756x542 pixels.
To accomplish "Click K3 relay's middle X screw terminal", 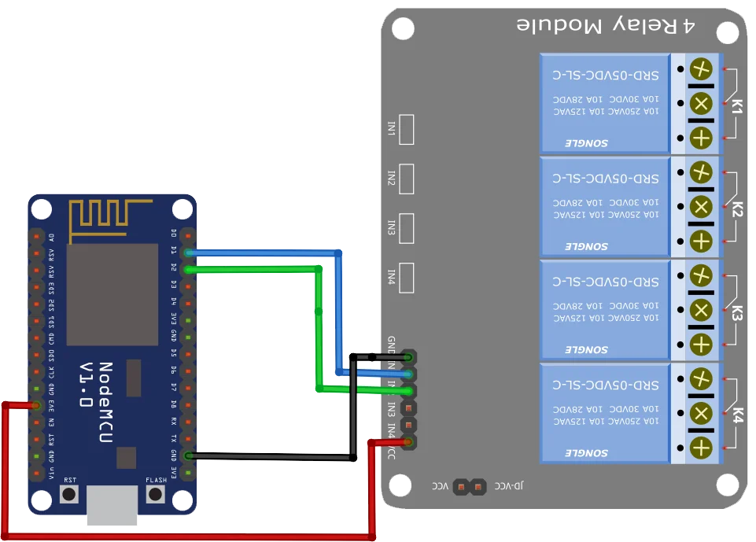I will pyautogui.click(x=701, y=310).
